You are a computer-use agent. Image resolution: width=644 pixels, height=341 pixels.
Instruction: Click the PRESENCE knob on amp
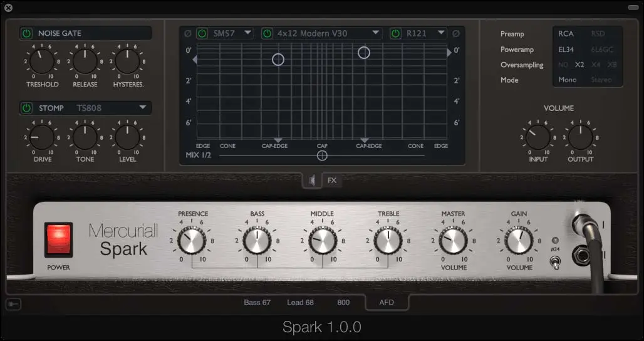pos(192,240)
